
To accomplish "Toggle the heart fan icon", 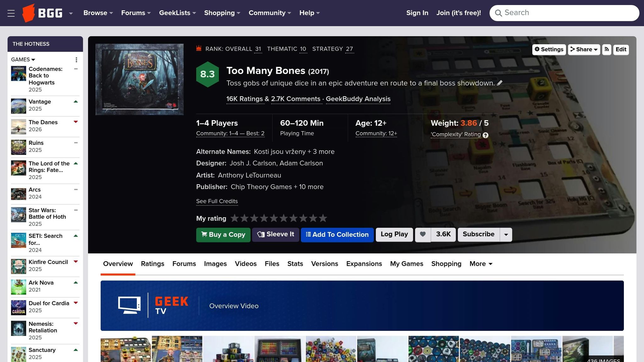I will click(x=423, y=234).
